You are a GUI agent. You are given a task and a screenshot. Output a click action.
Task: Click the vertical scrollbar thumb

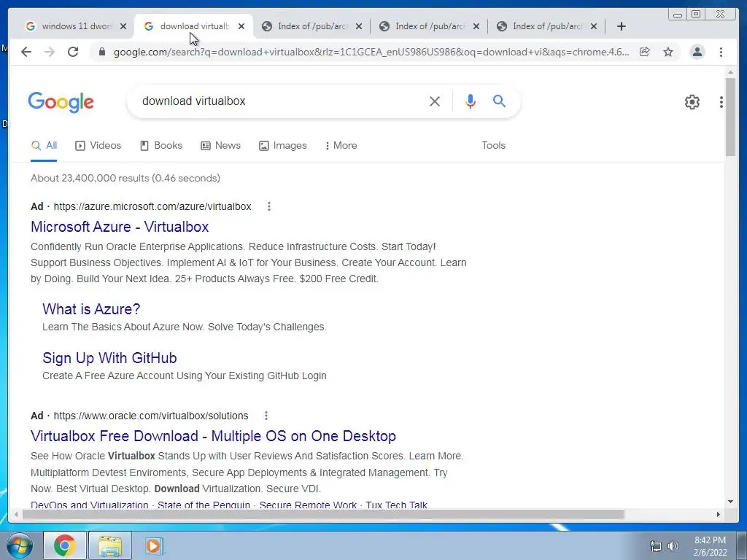tap(730, 117)
